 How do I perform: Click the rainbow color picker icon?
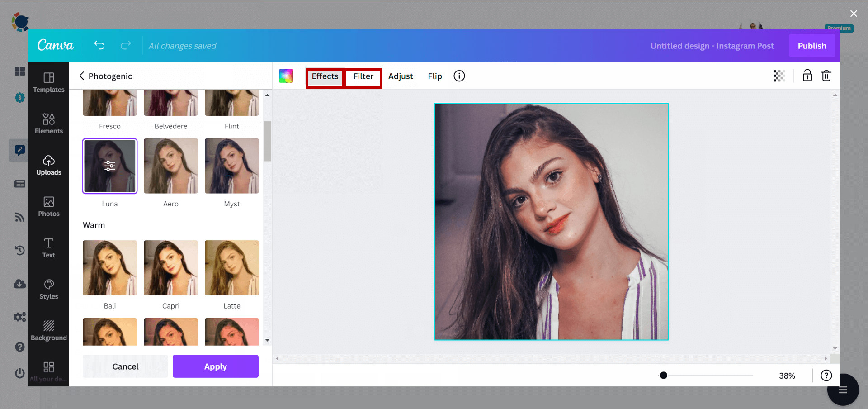pos(286,76)
